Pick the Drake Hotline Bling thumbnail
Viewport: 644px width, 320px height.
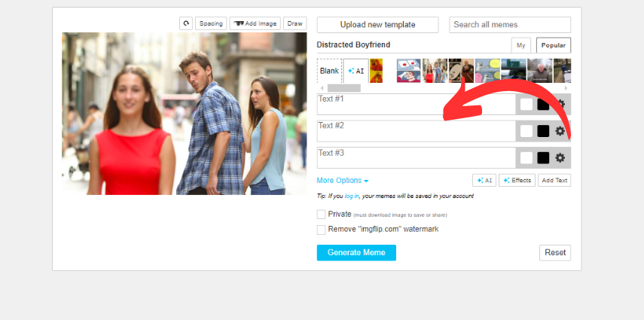[376, 71]
